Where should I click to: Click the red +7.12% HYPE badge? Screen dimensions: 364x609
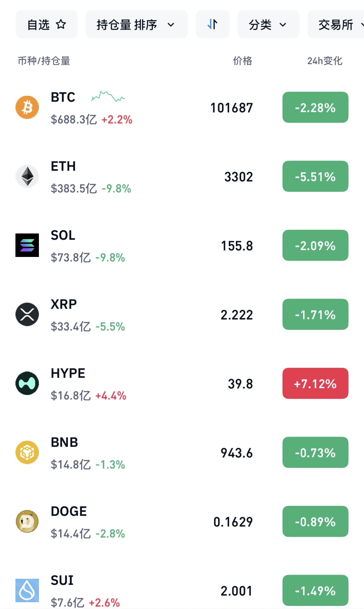315,384
